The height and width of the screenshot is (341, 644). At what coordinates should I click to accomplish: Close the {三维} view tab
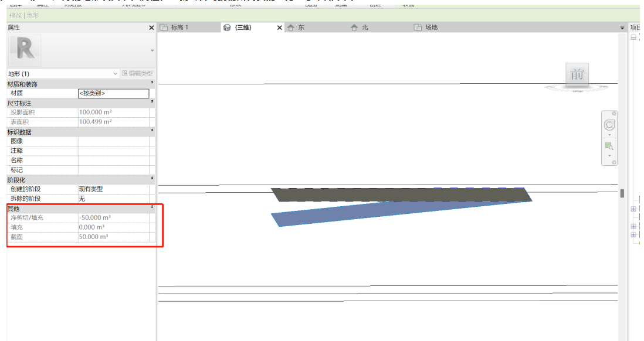tap(280, 28)
